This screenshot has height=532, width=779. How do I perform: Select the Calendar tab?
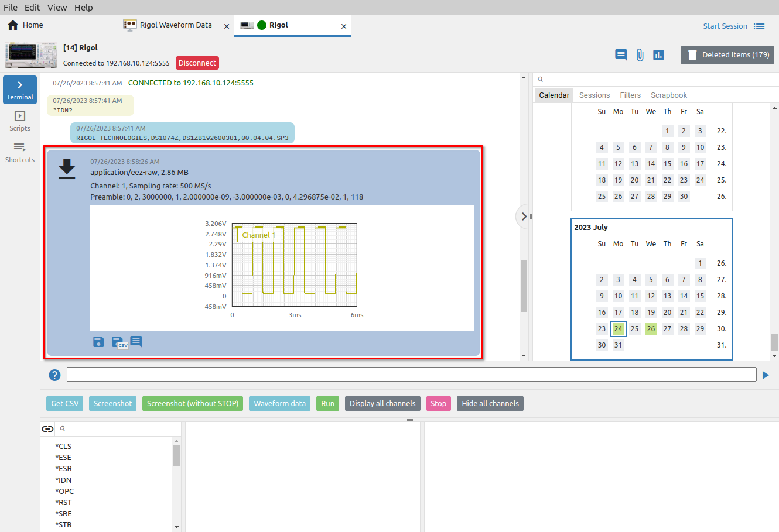click(x=554, y=95)
